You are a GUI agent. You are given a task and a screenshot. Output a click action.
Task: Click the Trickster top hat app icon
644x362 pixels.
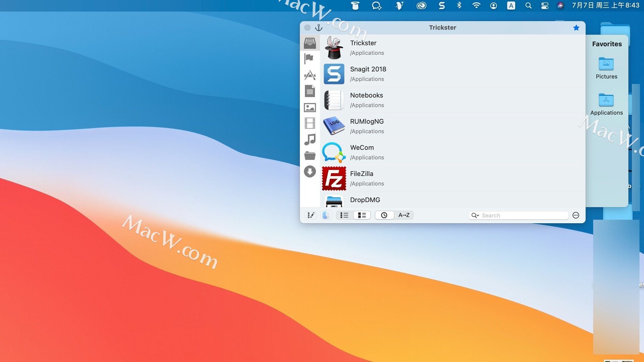point(334,48)
